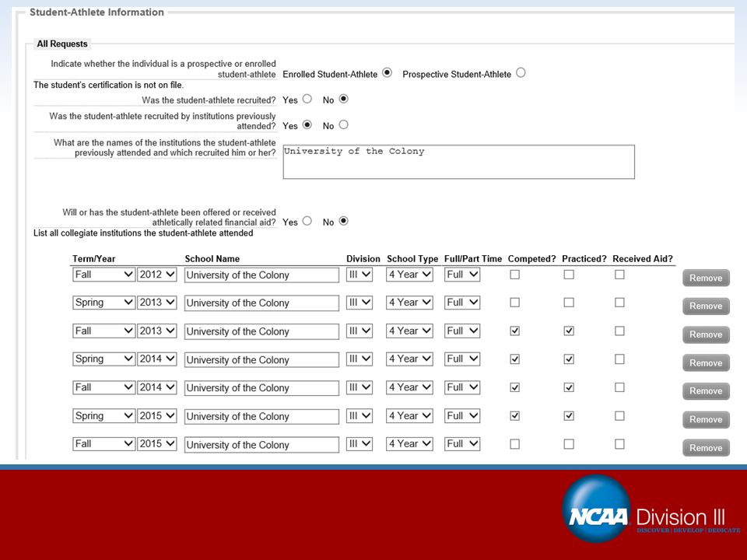Check Received Aid for Fall 2015 row
Image resolution: width=747 pixels, height=560 pixels.
tap(619, 444)
